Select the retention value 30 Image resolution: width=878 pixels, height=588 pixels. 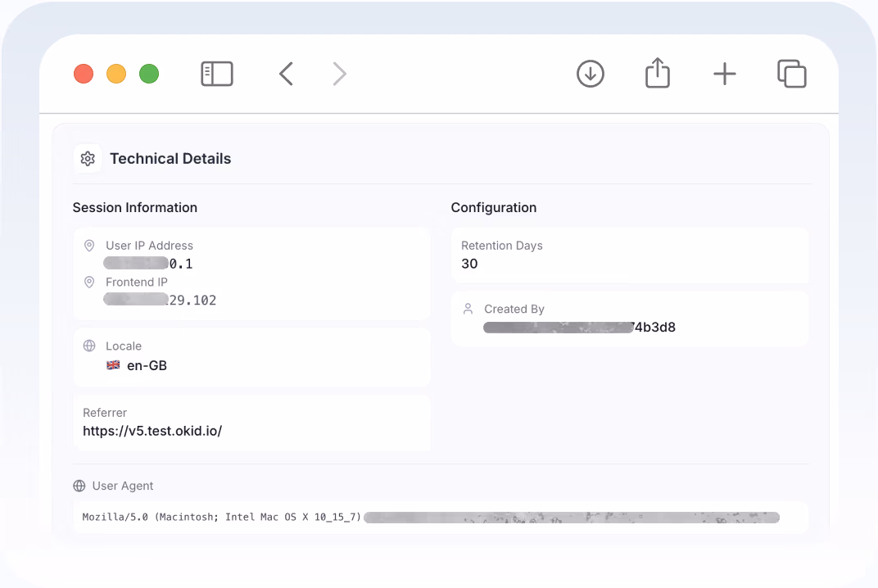(469, 264)
